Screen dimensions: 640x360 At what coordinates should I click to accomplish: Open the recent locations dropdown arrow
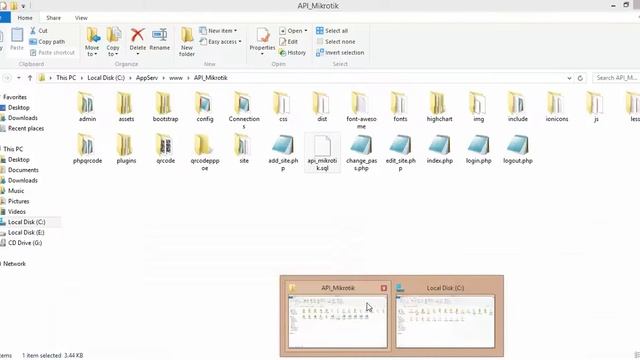click(x=19, y=78)
